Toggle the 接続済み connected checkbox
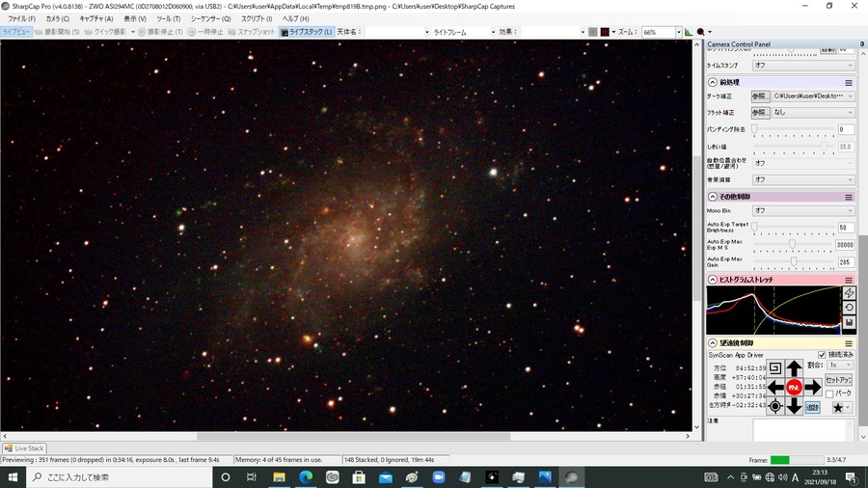This screenshot has width=868, height=488. 822,355
